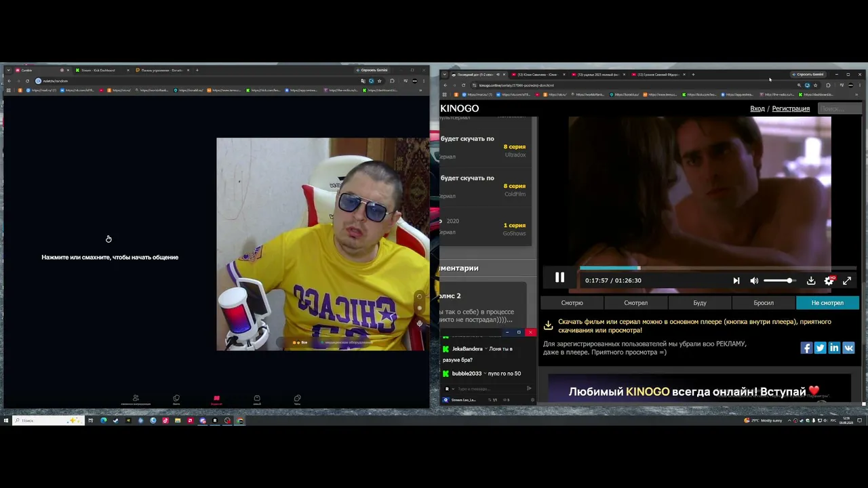Click the KINOGO site logo
Screen dimensions: 868x488
tap(460, 108)
